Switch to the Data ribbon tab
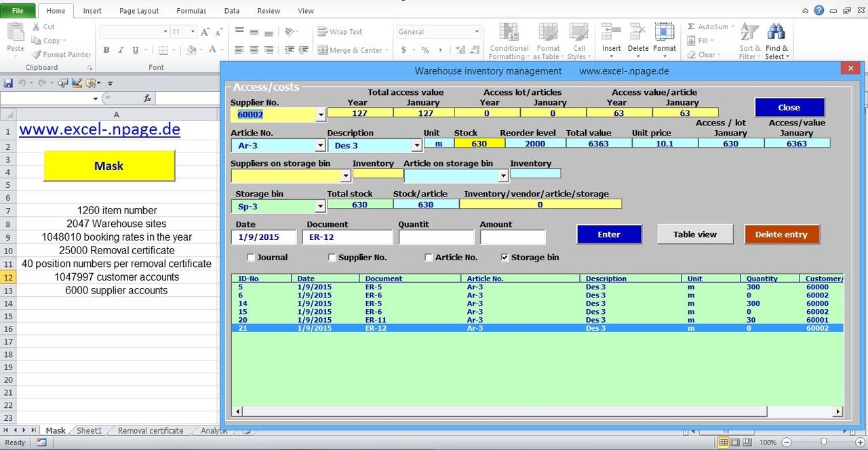 (232, 11)
